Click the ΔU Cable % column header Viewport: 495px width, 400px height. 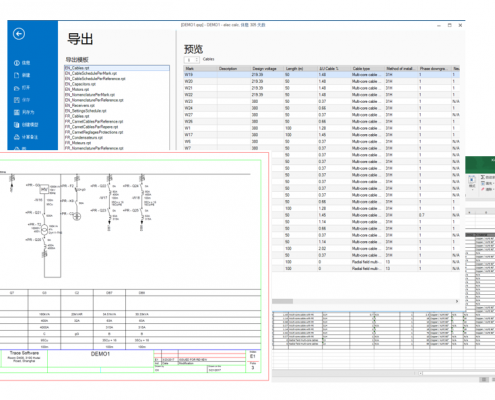(x=334, y=68)
